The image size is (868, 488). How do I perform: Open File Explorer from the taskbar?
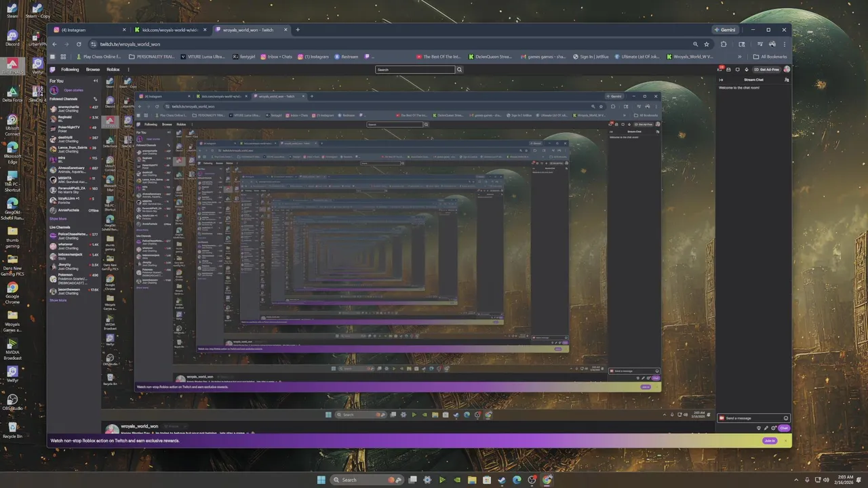point(472,480)
